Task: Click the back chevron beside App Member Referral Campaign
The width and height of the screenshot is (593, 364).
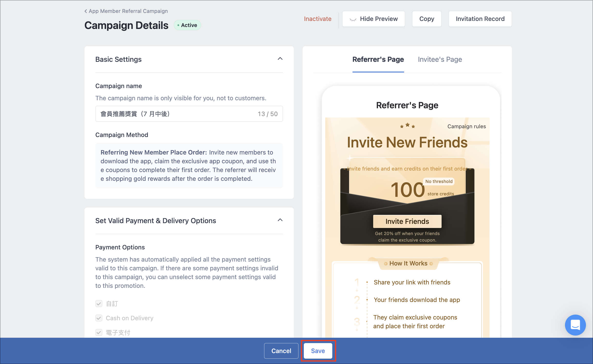Action: point(86,11)
